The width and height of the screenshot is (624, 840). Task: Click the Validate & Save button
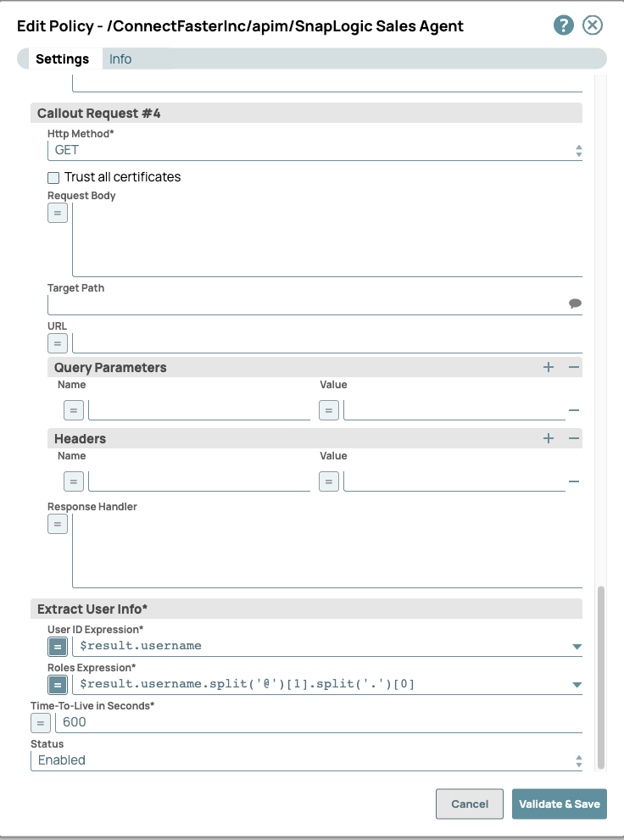(559, 804)
